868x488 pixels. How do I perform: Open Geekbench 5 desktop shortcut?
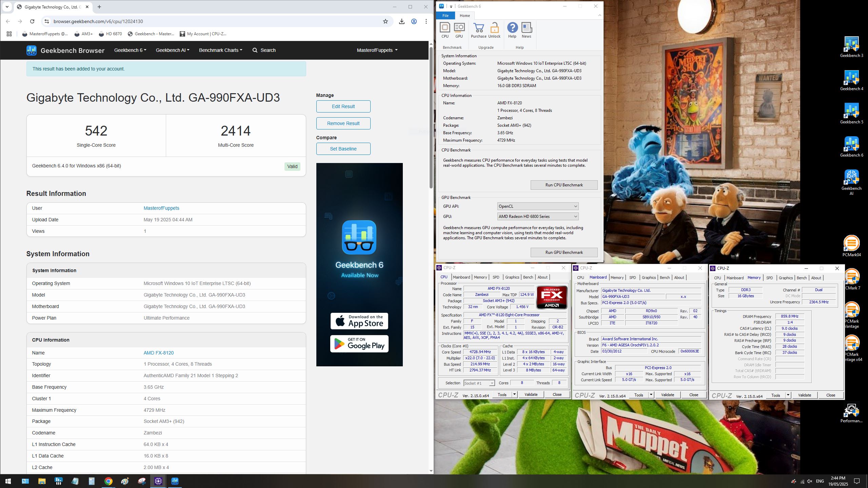pyautogui.click(x=851, y=114)
